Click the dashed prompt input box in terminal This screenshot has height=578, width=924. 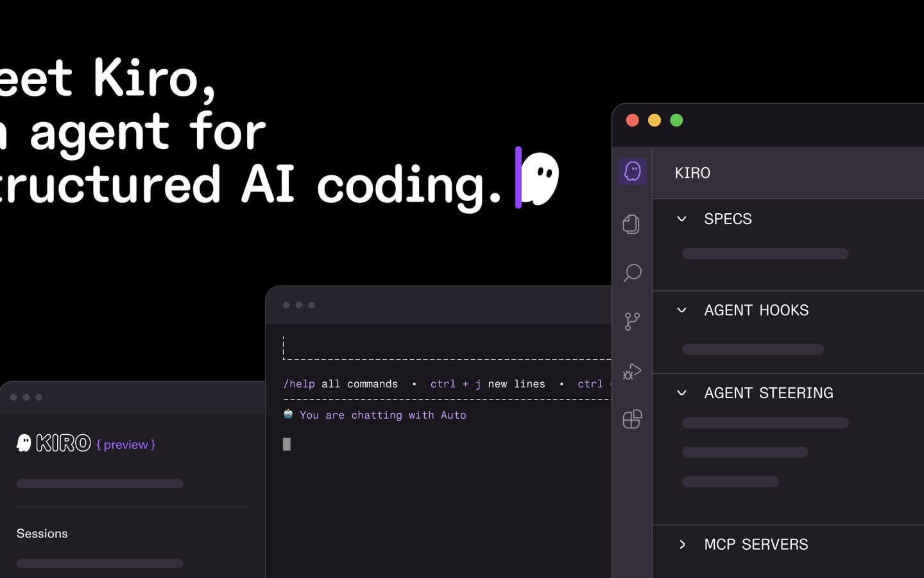click(x=447, y=347)
